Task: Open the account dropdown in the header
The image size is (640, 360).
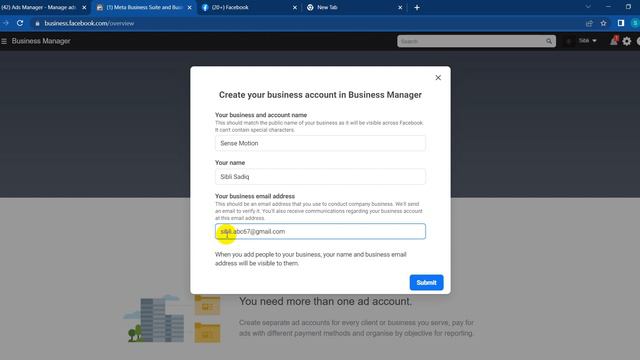Action: pos(587,41)
